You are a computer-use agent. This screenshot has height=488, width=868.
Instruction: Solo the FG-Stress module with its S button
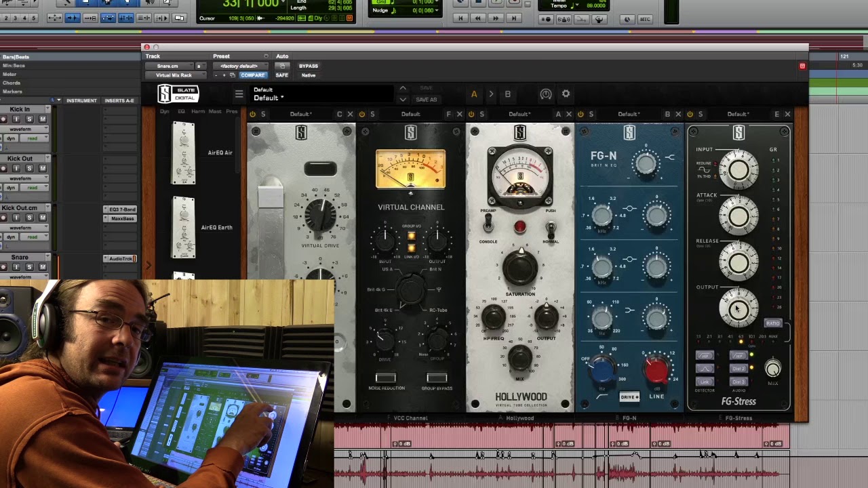[701, 114]
